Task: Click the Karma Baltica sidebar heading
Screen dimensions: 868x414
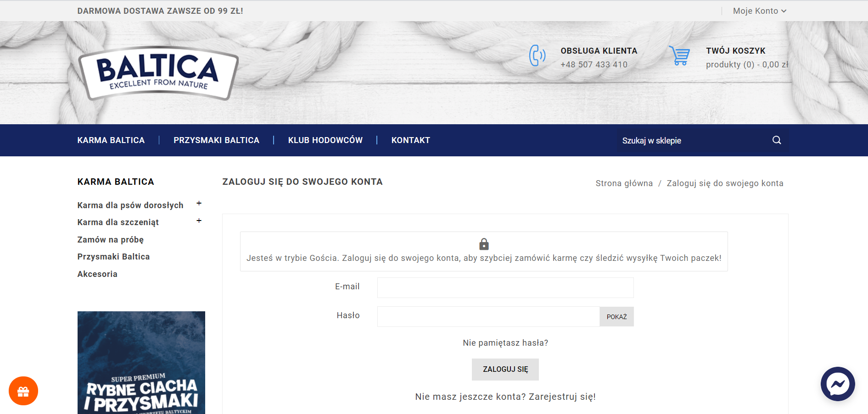Action: (116, 182)
